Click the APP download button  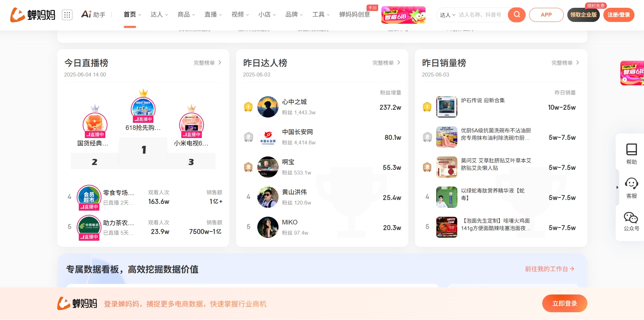(546, 15)
